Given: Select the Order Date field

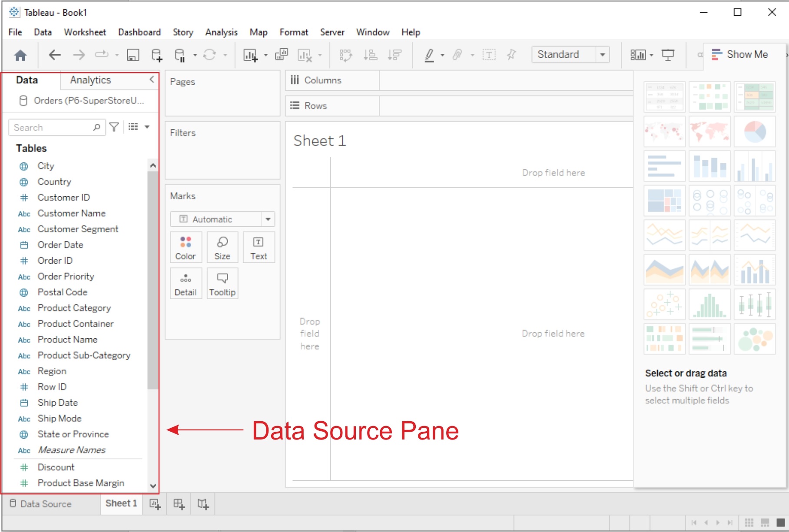Looking at the screenshot, I should pyautogui.click(x=60, y=245).
